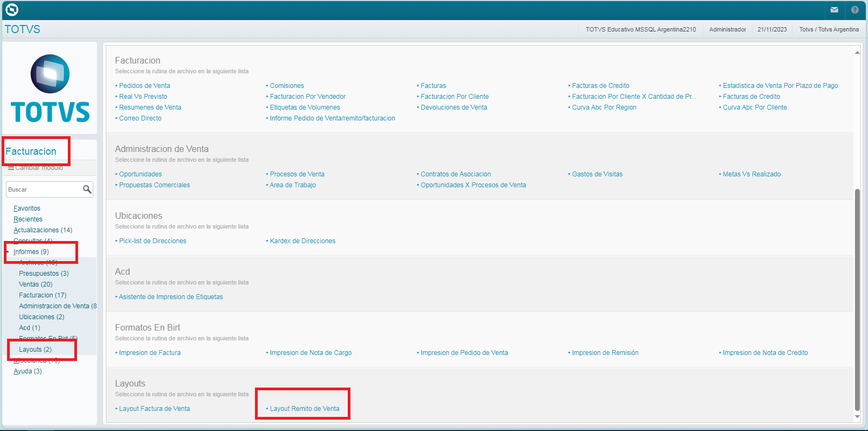Open Impresion de Nota de Credito
This screenshot has width=868, height=431.
coord(765,353)
